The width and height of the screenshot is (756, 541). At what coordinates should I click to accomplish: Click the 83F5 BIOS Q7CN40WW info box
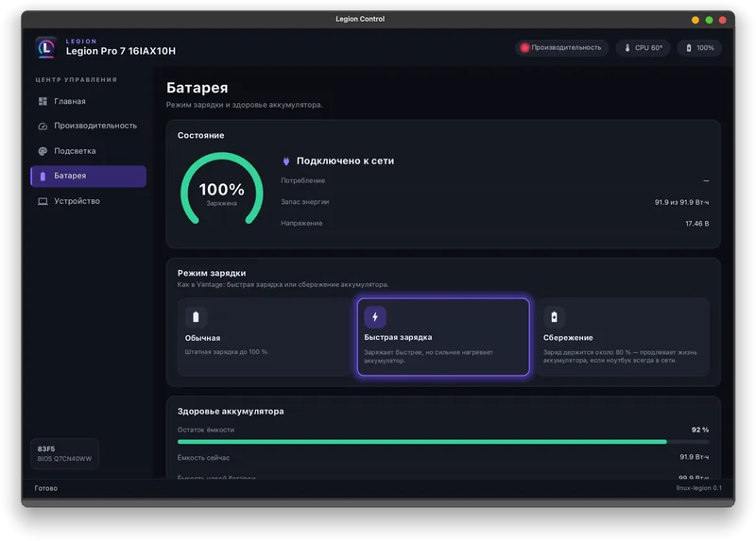coord(64,453)
